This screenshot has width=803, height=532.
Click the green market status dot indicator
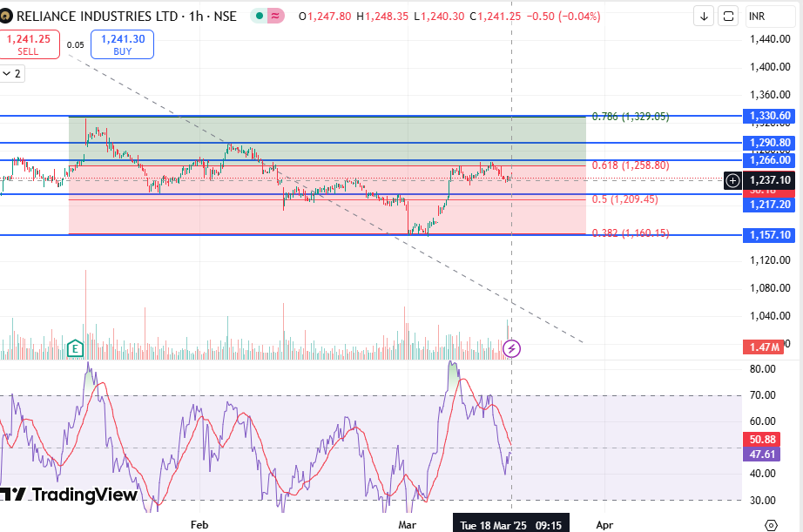[260, 17]
